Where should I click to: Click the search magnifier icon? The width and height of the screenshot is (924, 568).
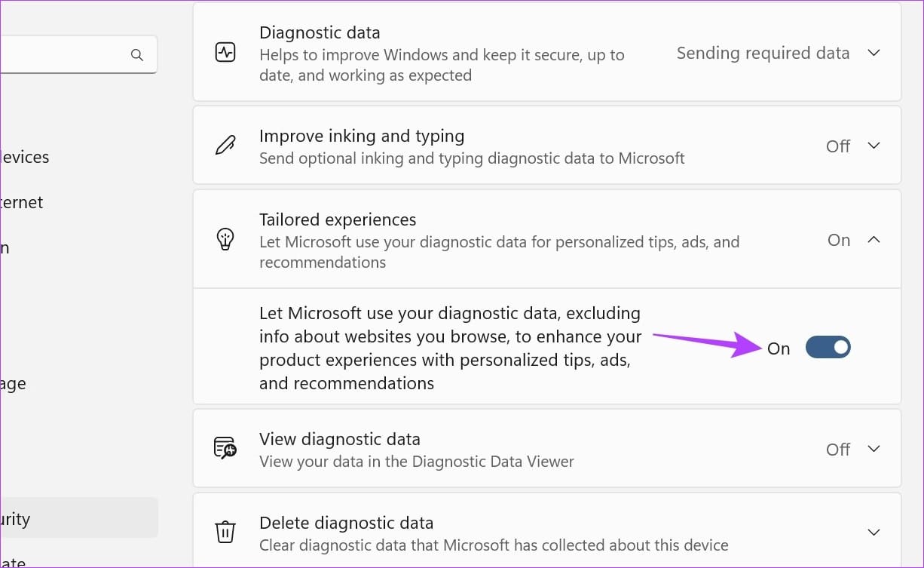coord(137,55)
